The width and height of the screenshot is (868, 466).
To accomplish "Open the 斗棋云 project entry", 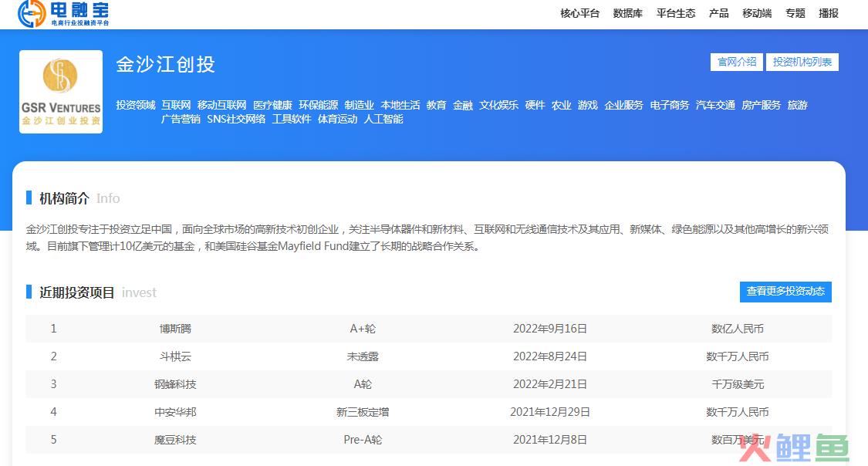I will pos(175,356).
